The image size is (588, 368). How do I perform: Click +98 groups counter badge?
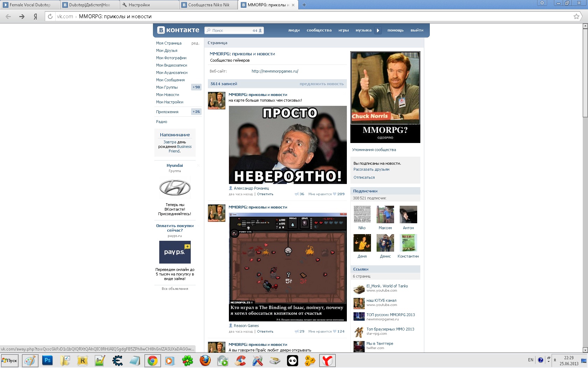pyautogui.click(x=196, y=87)
